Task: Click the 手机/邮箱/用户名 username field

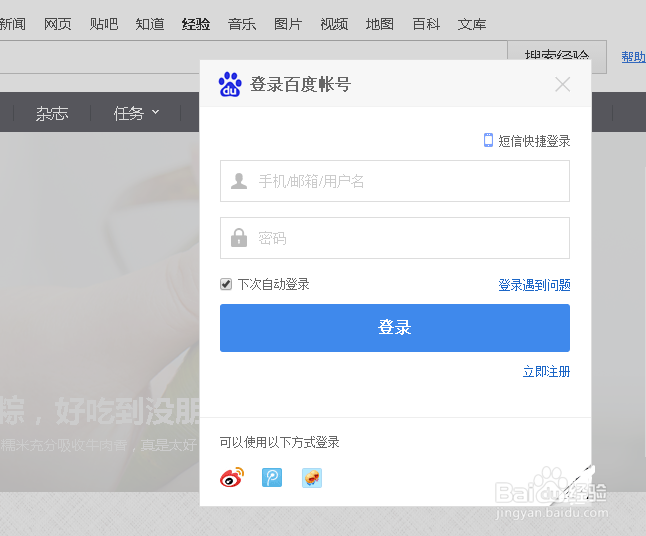Action: [395, 181]
